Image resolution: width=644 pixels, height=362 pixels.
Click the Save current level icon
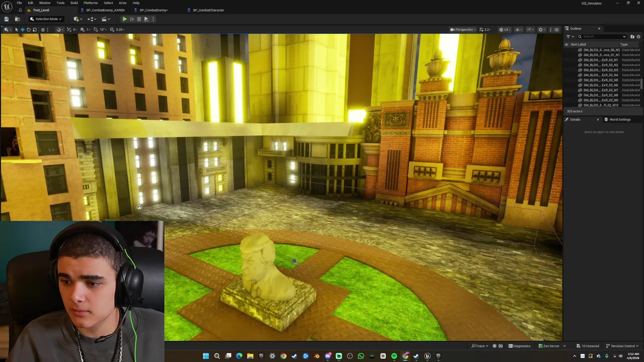[7, 19]
